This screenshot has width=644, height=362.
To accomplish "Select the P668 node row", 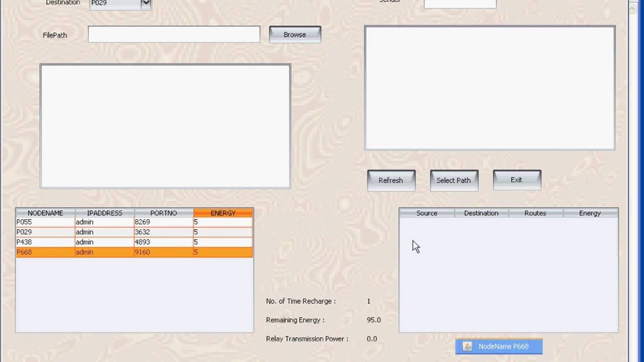I will pos(134,252).
